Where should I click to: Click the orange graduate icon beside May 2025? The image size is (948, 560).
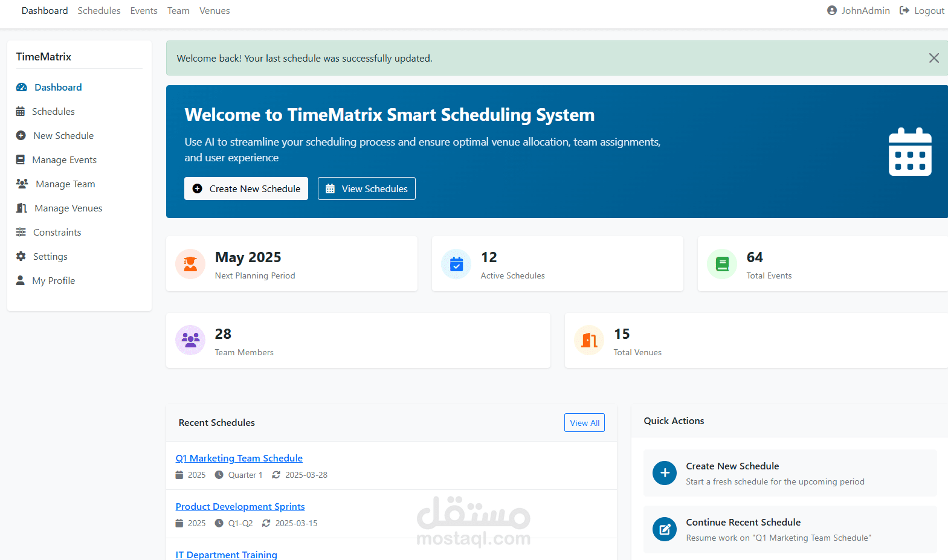pyautogui.click(x=190, y=264)
